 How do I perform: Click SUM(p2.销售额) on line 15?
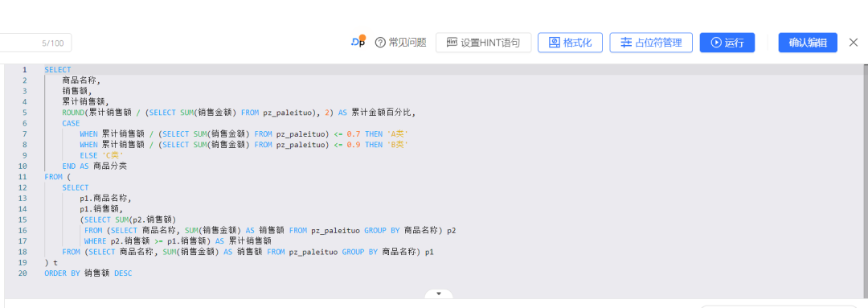(145, 220)
